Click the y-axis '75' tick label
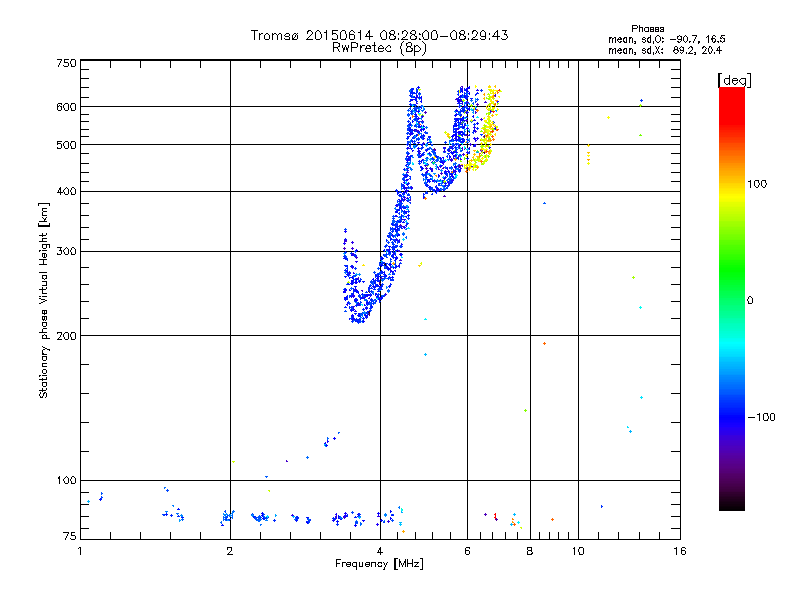 pyautogui.click(x=70, y=536)
